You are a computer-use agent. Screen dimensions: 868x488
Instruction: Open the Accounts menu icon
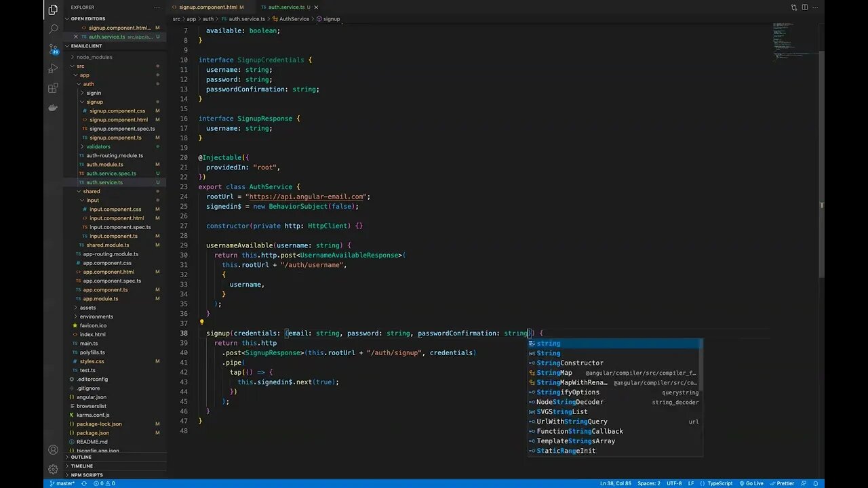tap(53, 450)
